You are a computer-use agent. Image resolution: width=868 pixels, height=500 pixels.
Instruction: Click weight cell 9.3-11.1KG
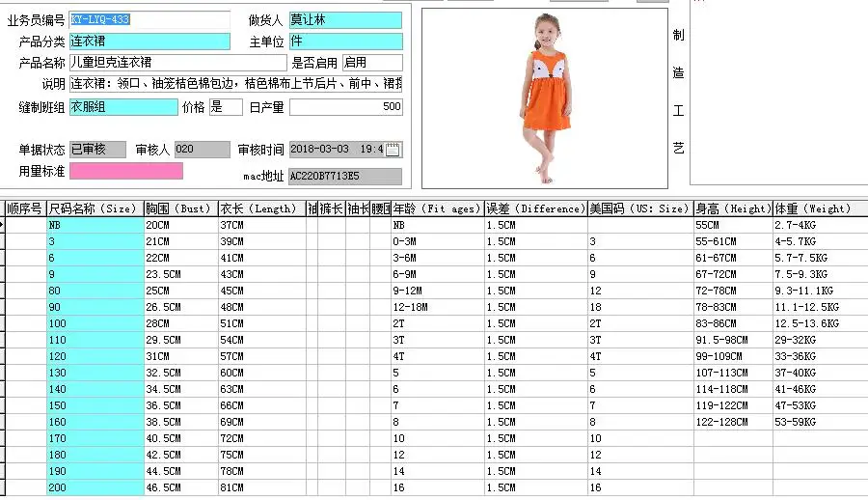click(x=821, y=291)
